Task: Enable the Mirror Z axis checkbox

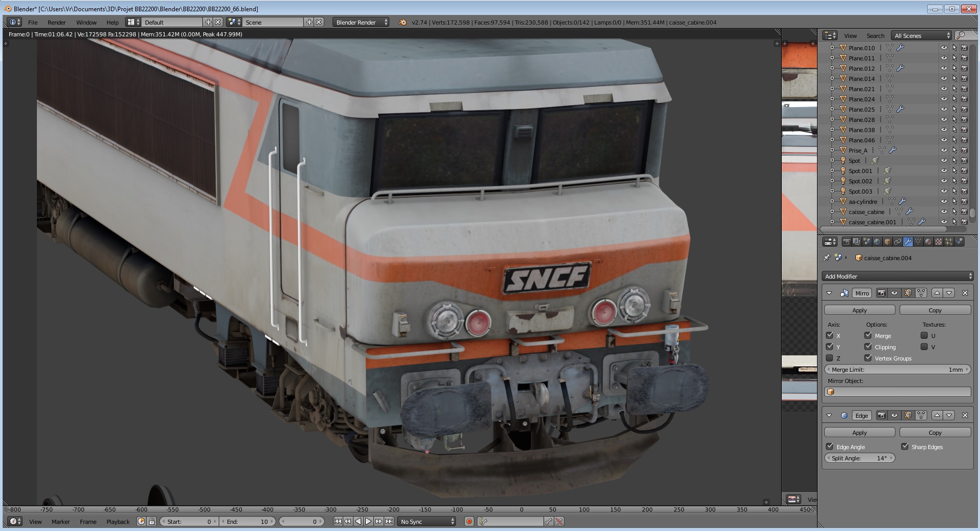Action: coord(830,358)
